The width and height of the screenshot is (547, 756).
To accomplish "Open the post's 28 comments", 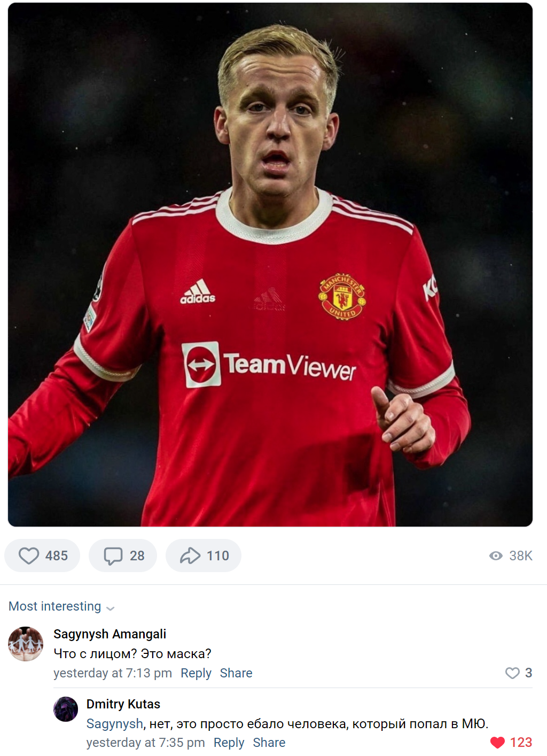I will 123,556.
